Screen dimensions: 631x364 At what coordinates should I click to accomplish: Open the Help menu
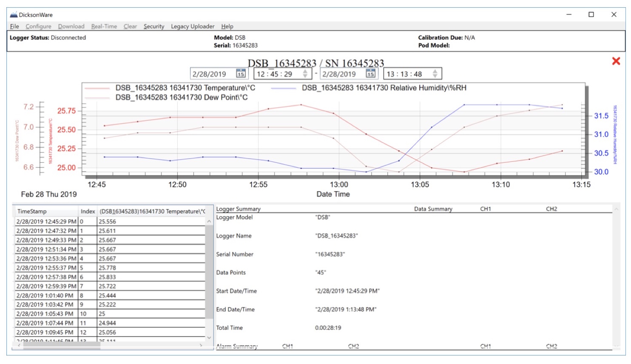227,26
